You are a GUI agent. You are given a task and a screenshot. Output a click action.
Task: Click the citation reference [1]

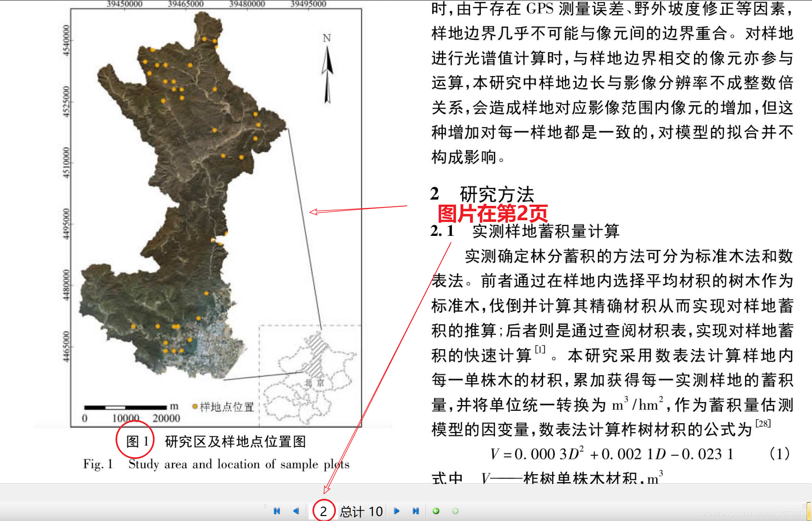(x=540, y=350)
